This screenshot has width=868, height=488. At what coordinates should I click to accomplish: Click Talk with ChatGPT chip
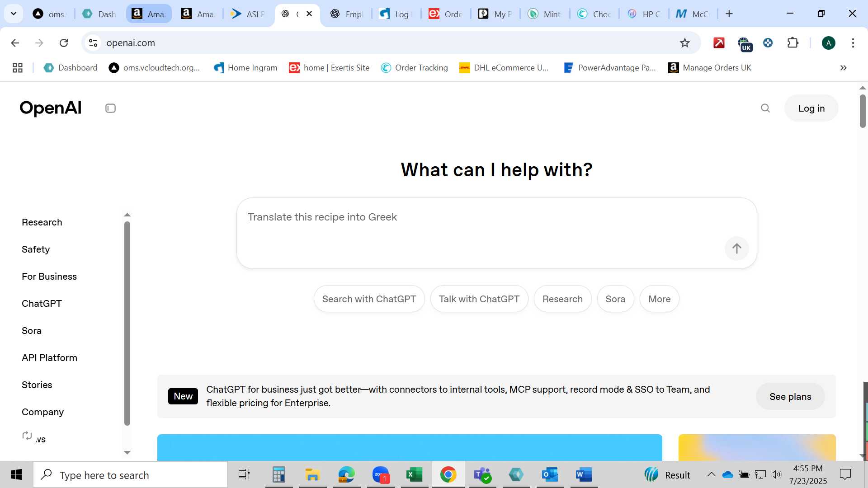pos(479,299)
